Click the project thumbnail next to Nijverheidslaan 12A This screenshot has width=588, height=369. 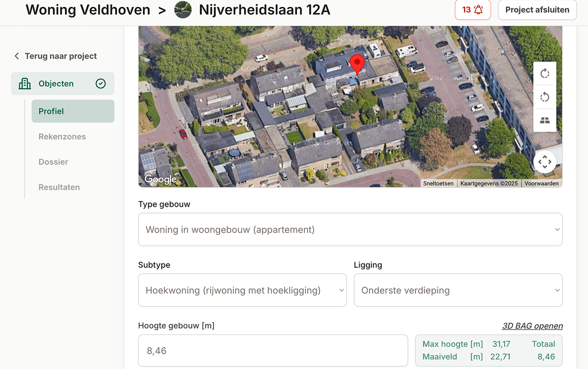pyautogui.click(x=183, y=9)
